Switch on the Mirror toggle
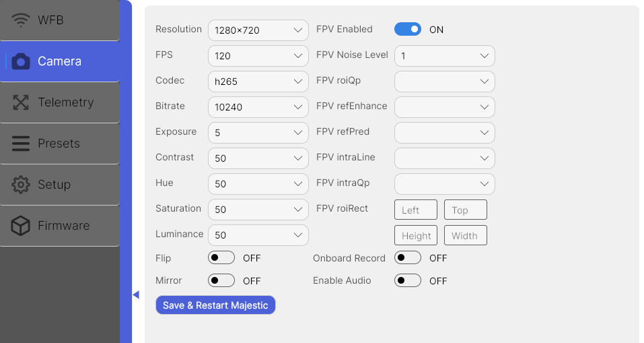The width and height of the screenshot is (644, 343). 221,280
